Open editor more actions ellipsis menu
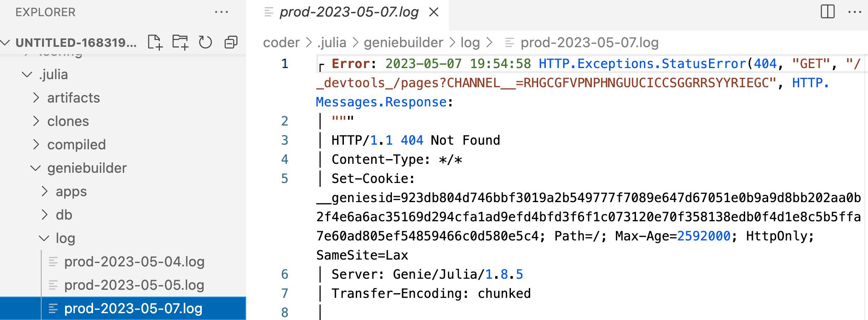Screen dimensions: 868x320 (855, 11)
